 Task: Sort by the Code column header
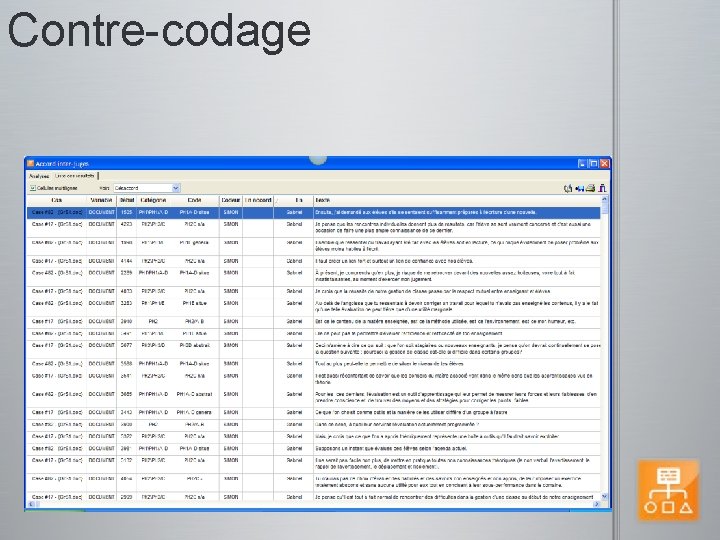point(194,201)
